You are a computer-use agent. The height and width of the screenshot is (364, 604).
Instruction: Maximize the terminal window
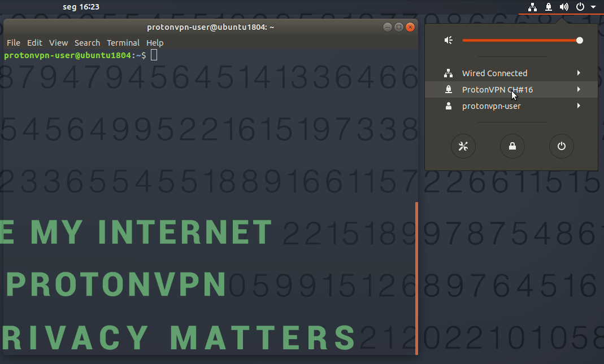coord(399,27)
